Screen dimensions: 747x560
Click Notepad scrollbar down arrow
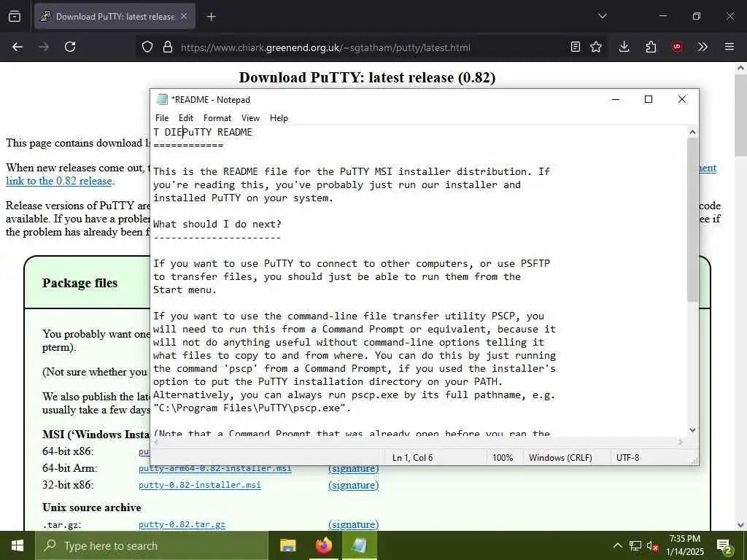point(693,430)
